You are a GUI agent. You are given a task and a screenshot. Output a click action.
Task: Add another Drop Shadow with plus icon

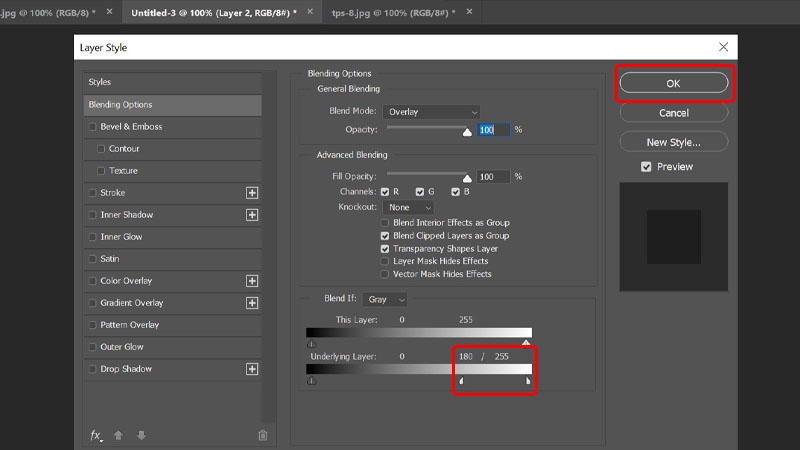252,369
